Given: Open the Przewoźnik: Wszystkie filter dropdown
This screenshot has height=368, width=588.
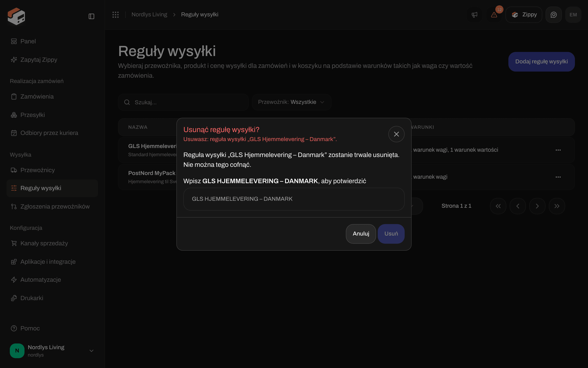Looking at the screenshot, I should tap(292, 102).
